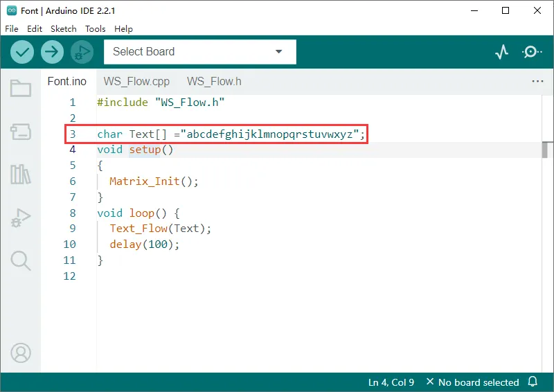Screen dimensions: 554x392
Task: Switch to the WS_Flow.cpp tab
Action: pyautogui.click(x=136, y=81)
